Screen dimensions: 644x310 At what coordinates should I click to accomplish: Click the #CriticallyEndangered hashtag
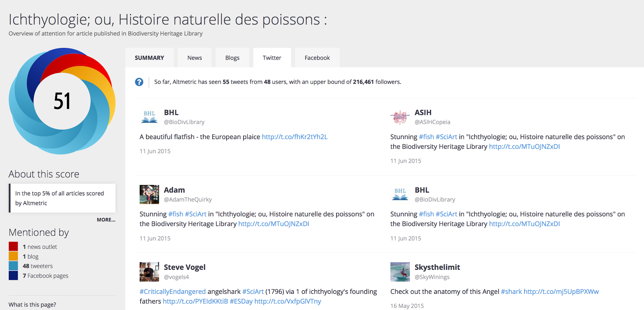[173, 292]
